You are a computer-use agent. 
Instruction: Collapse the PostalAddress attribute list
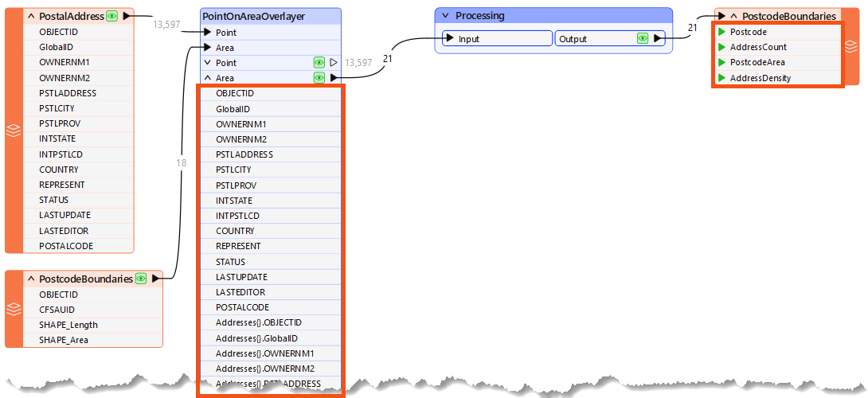click(x=31, y=16)
